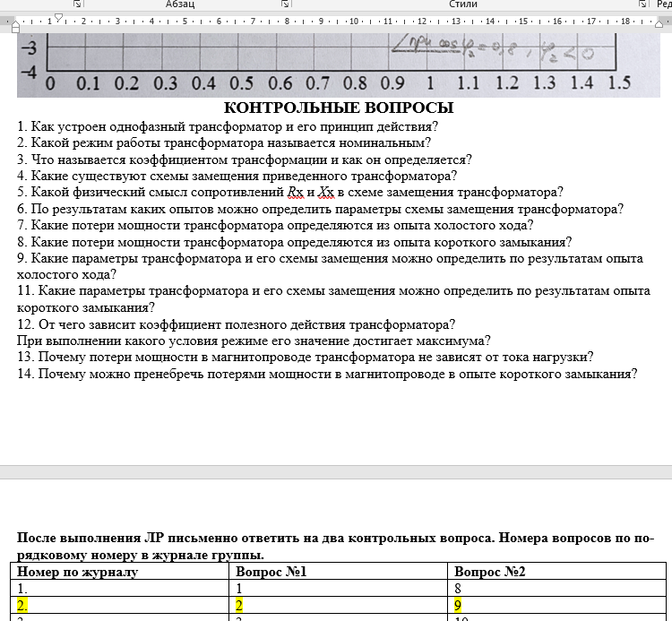This screenshot has width=672, height=621.
Task: Click the Стили group label
Action: pyautogui.click(x=462, y=4)
